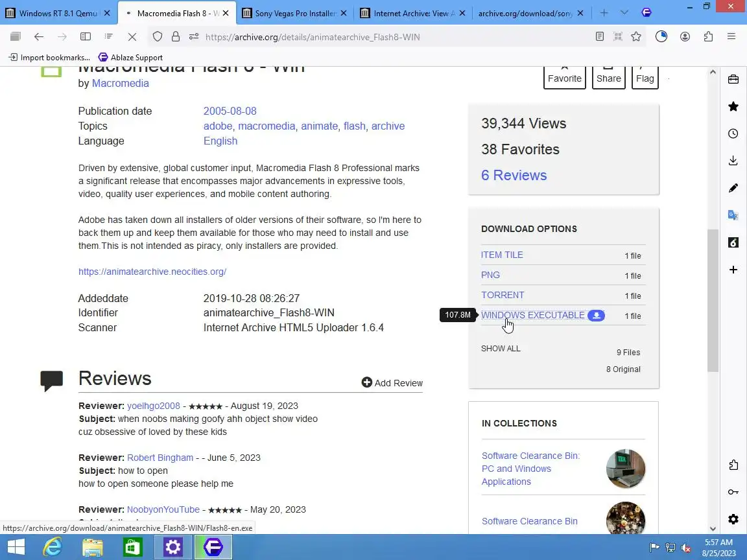Download PNG option
This screenshot has width=747, height=560.
pos(490,275)
